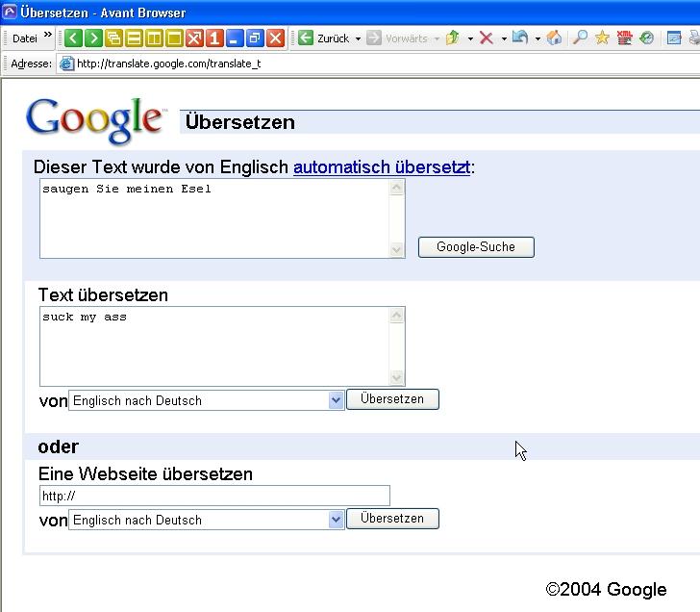Open language dropdown under Text übersetzen
Image resolution: width=700 pixels, height=612 pixels.
206,400
